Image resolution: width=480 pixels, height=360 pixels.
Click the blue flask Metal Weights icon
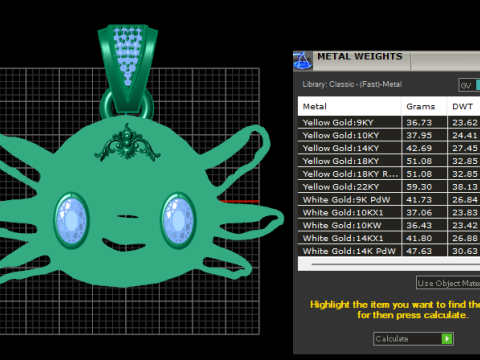(303, 61)
